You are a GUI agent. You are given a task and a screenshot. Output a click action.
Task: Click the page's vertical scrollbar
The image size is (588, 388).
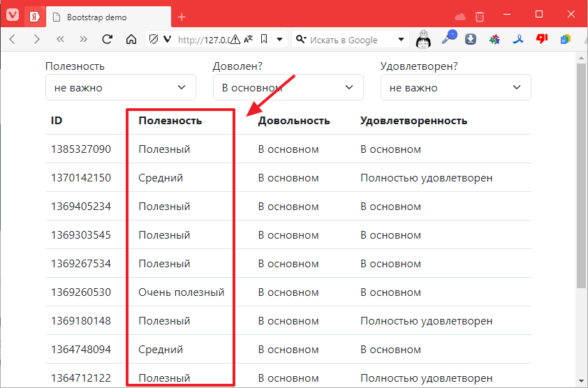click(x=581, y=174)
